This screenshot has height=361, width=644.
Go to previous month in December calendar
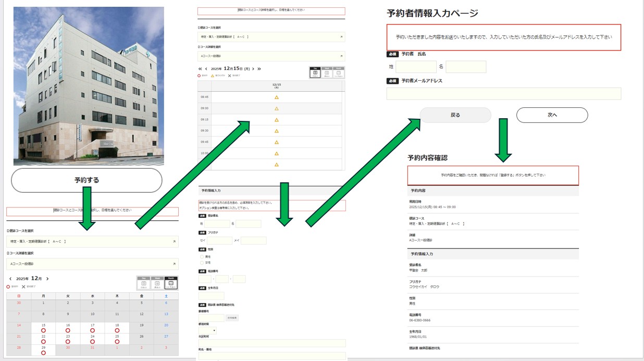[10, 279]
